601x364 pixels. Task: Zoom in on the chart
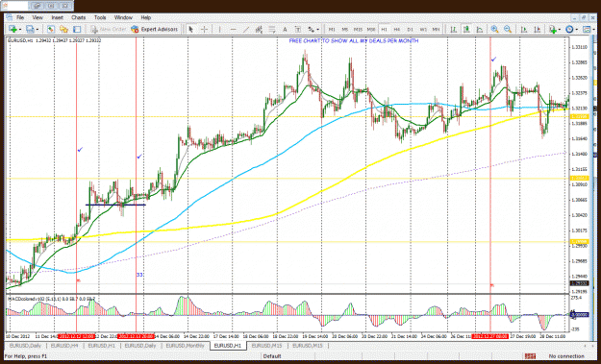tap(494, 29)
